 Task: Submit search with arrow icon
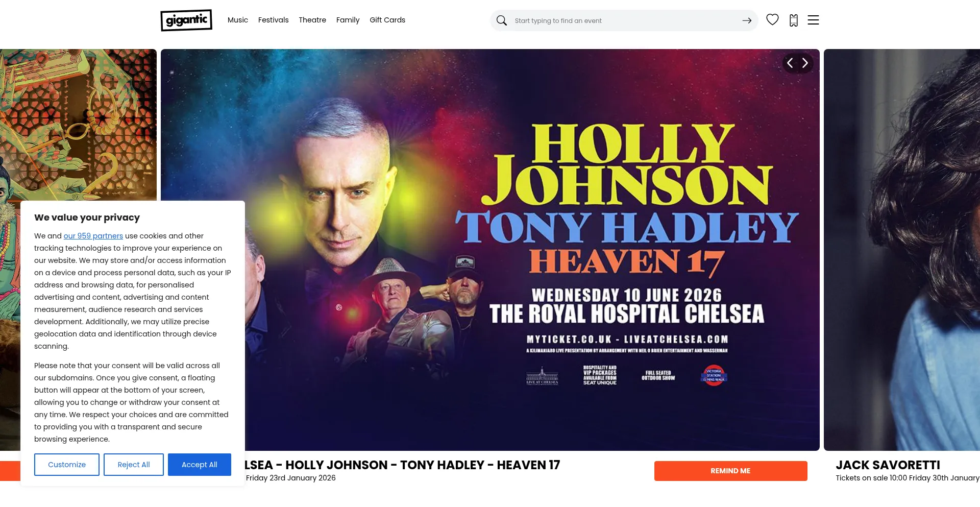coord(747,20)
